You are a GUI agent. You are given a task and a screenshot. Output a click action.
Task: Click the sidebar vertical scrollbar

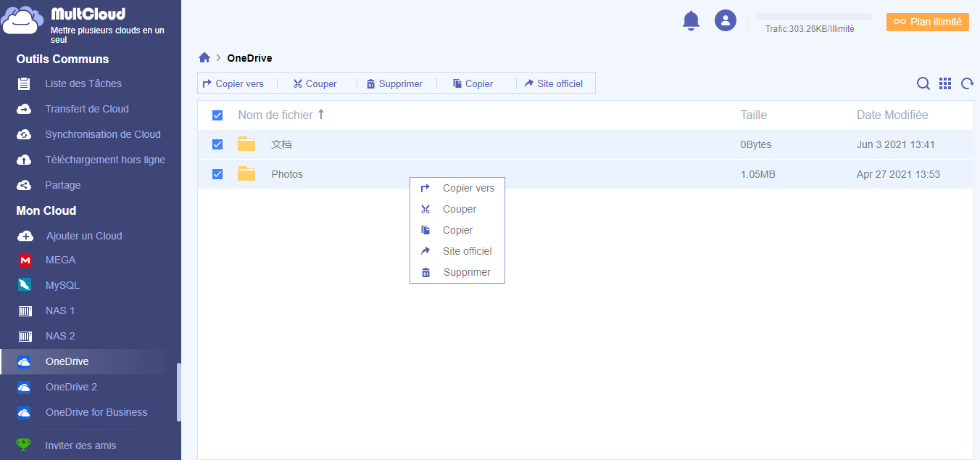[x=179, y=392]
